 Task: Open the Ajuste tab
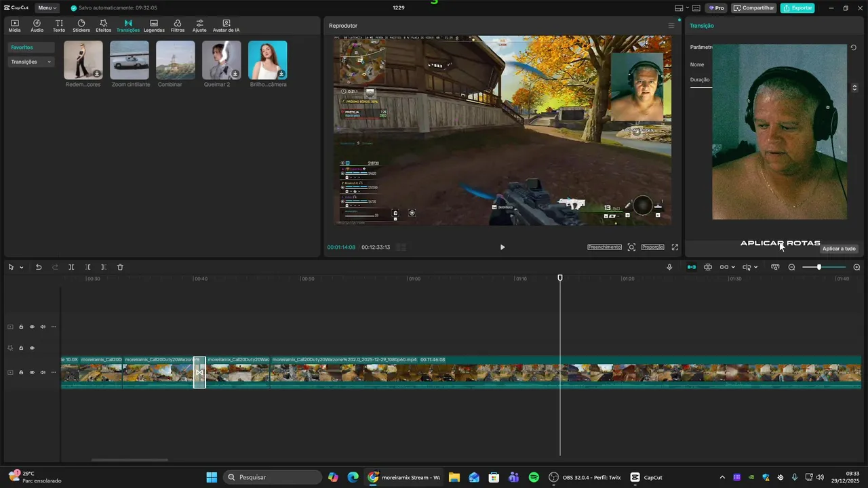pyautogui.click(x=199, y=26)
